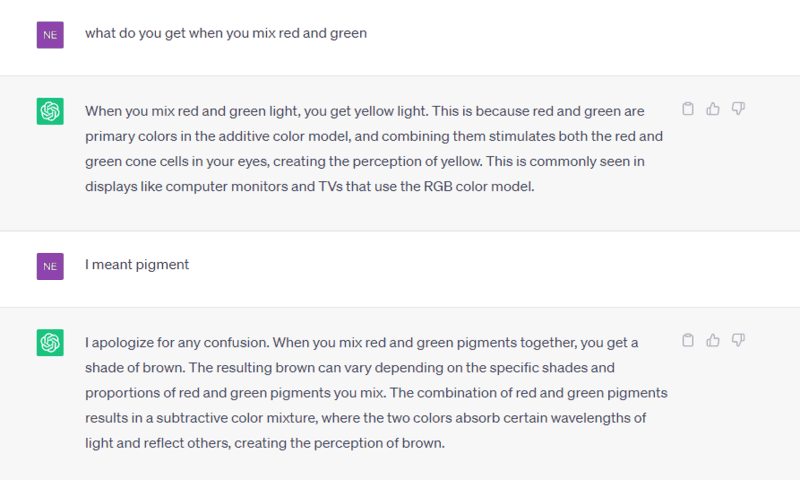Click the last line 'light and reflect others'
Image resolution: width=800 pixels, height=480 pixels.
pyautogui.click(x=265, y=443)
